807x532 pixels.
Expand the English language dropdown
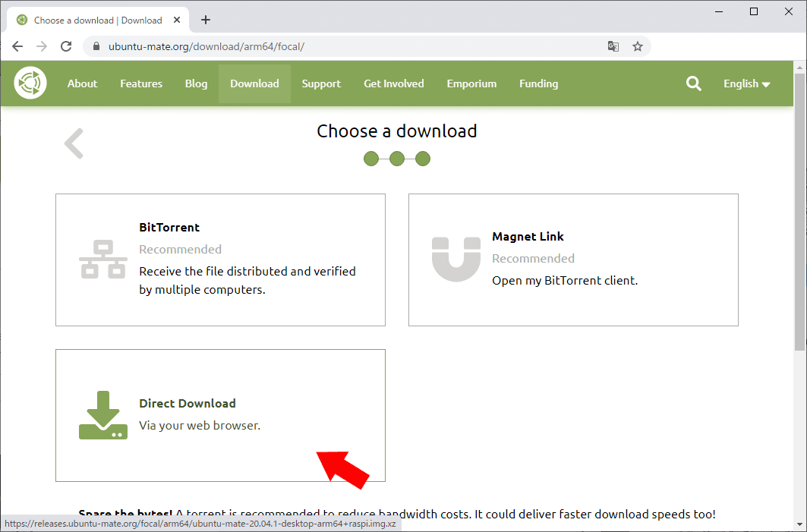coord(746,84)
